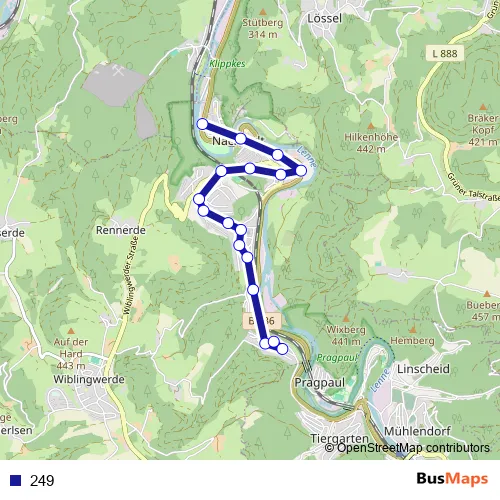The image size is (500, 500).
Task: Click the Hilkenhöhe peak triangle icon
Action: point(371,126)
